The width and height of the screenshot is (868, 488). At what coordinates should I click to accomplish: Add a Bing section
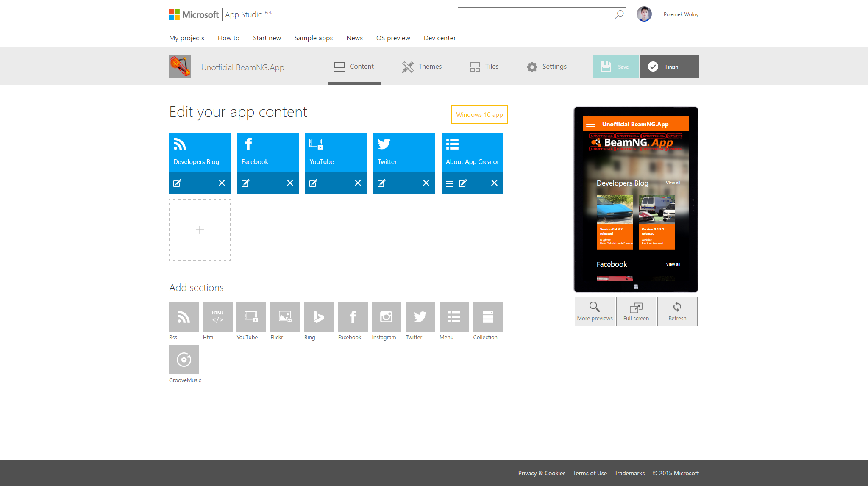coord(319,317)
